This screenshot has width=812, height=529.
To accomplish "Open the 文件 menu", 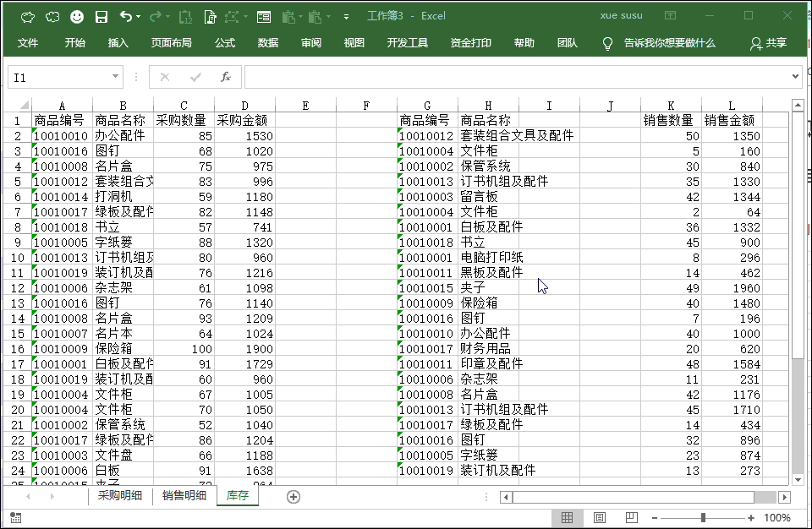I will point(28,43).
